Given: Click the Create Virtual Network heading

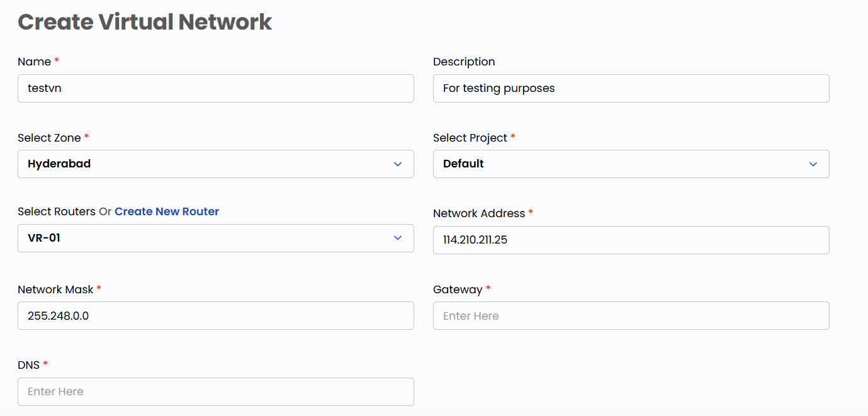Looking at the screenshot, I should coord(145,21).
